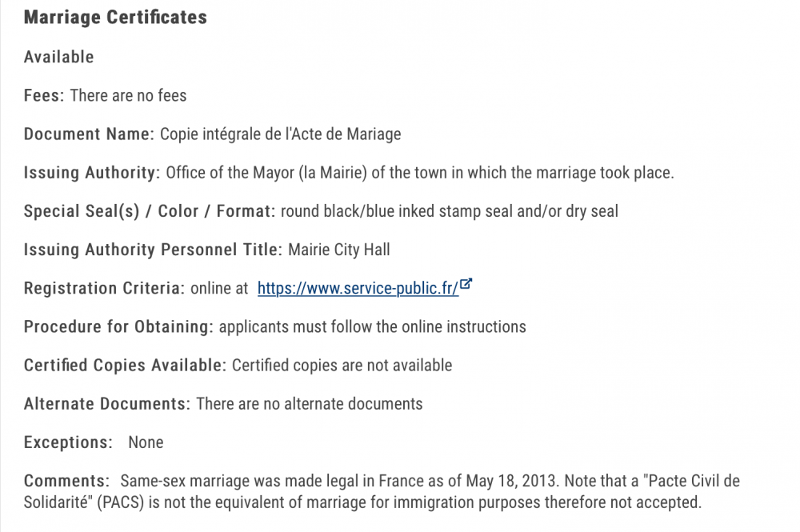This screenshot has width=800, height=532.
Task: Click the Registration Criteria label
Action: [x=104, y=288]
